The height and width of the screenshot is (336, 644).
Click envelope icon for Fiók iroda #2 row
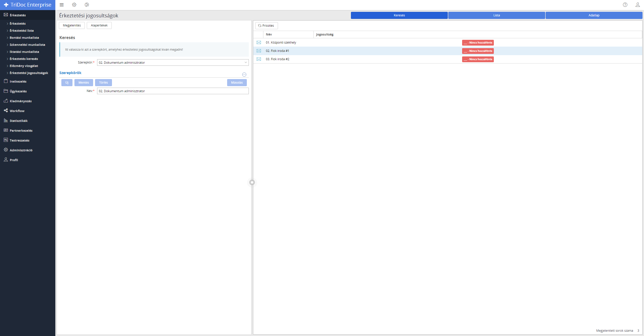pos(259,59)
